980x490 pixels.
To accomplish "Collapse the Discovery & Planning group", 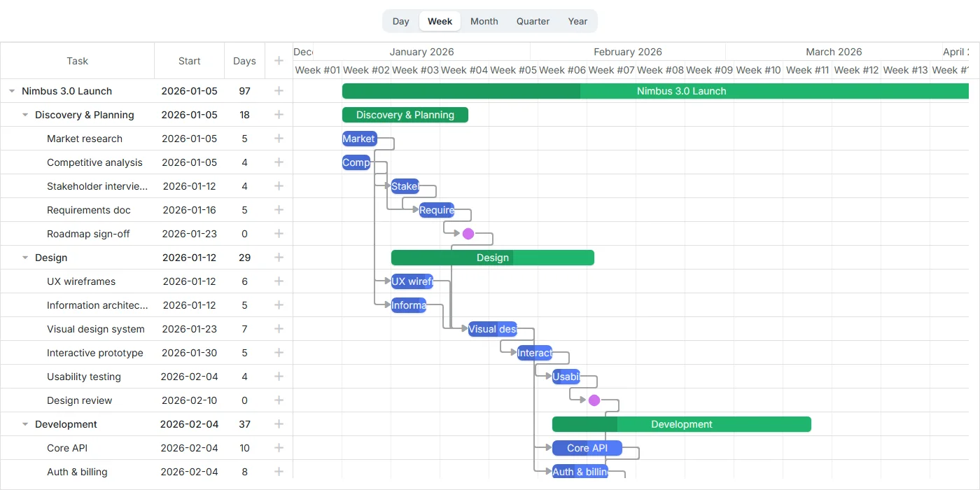I will [x=25, y=115].
